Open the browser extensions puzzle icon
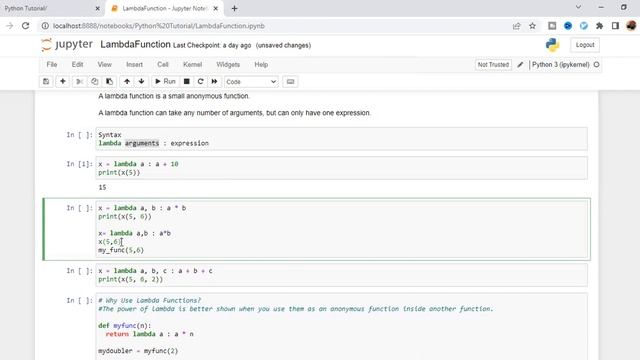Screen dimensions: 640x360 599,26
